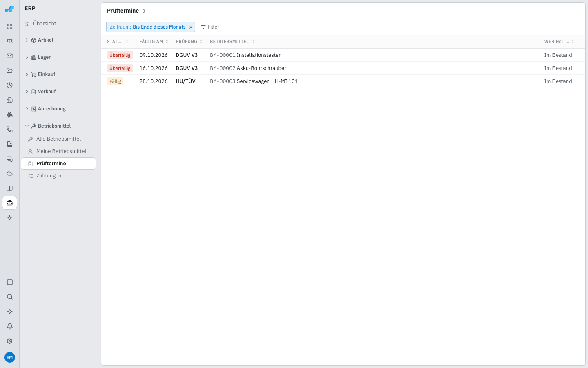Image resolution: width=588 pixels, height=368 pixels.
Task: Sort by the Betriebsmittel column header
Action: (x=232, y=42)
